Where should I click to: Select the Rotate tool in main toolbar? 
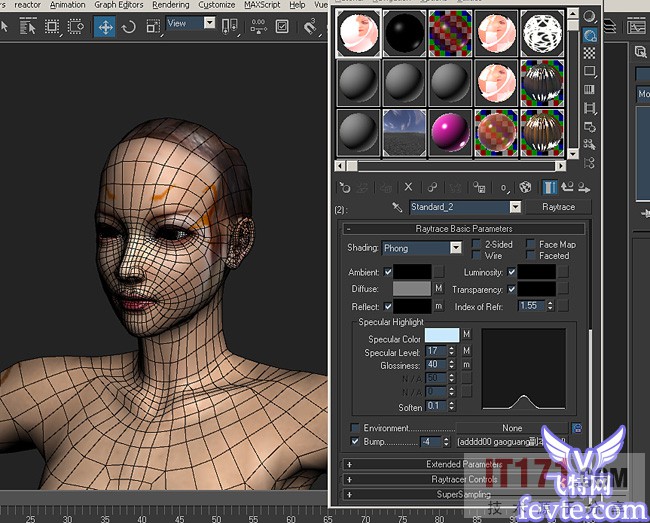(x=128, y=27)
